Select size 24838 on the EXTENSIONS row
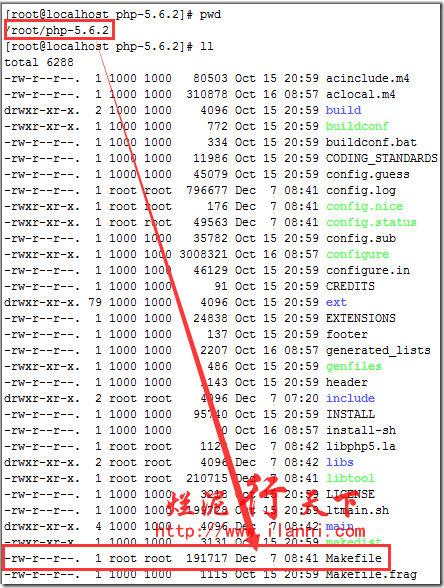The width and height of the screenshot is (444, 588). pos(210,318)
